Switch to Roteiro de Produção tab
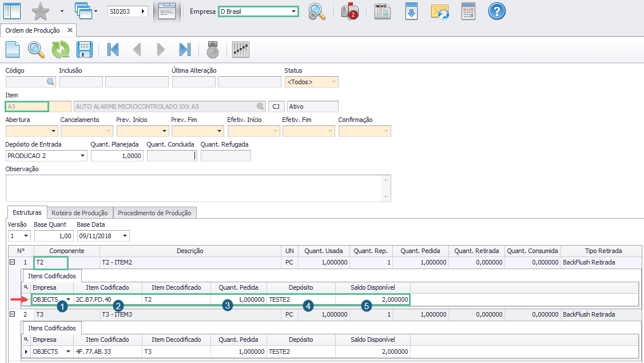 (x=79, y=213)
